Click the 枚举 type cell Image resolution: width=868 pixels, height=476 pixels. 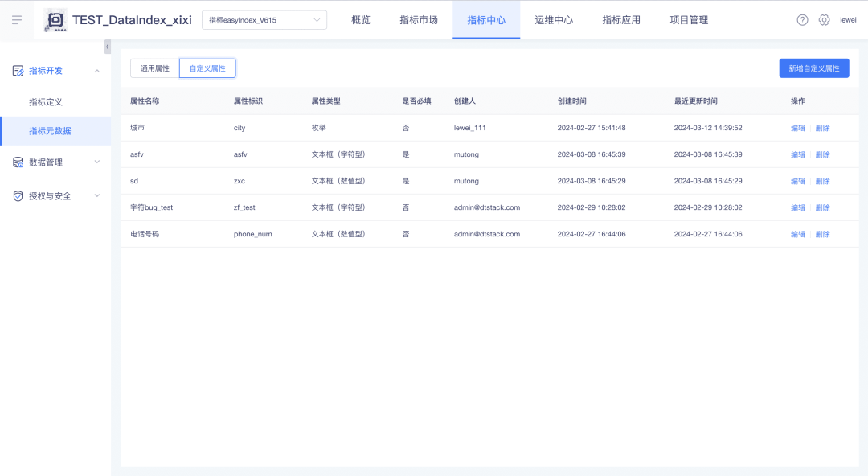(x=319, y=128)
